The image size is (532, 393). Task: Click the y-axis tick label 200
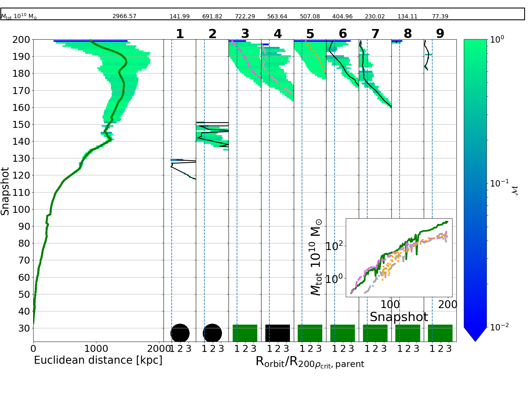click(x=21, y=40)
